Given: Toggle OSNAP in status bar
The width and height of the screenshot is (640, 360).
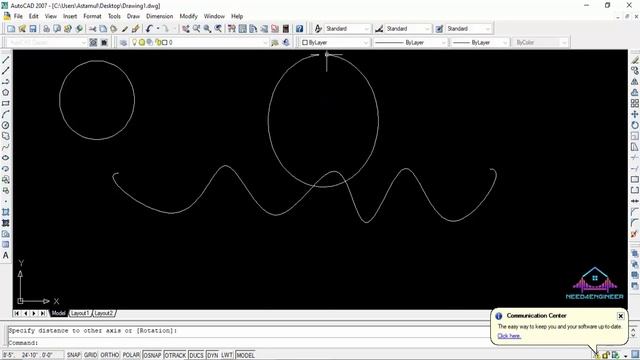Looking at the screenshot, I should [x=152, y=355].
